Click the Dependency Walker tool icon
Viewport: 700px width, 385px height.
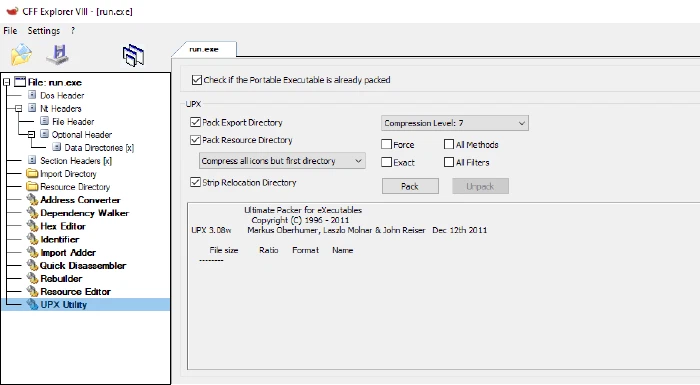(x=33, y=213)
